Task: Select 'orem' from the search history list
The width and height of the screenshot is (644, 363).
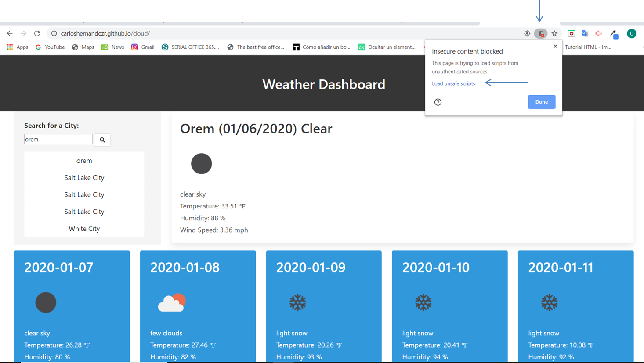Action: pos(84,161)
